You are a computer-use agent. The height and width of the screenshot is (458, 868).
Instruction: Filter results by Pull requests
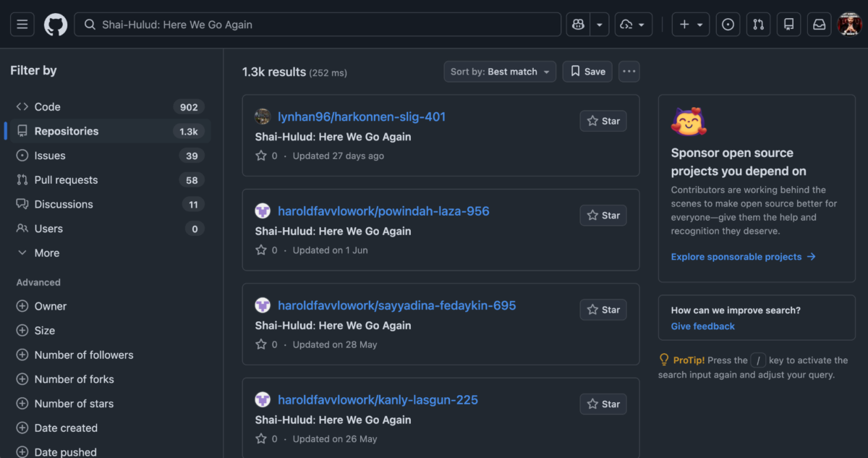click(111, 180)
